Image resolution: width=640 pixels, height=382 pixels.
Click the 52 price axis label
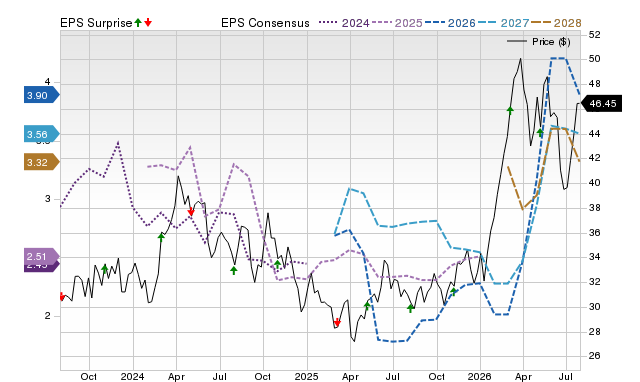(x=594, y=35)
